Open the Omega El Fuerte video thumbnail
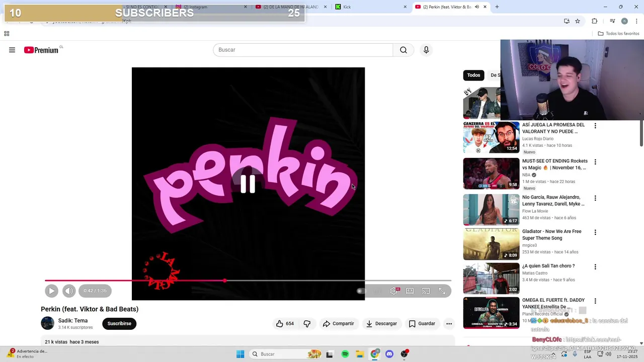The height and width of the screenshot is (362, 644). click(491, 312)
